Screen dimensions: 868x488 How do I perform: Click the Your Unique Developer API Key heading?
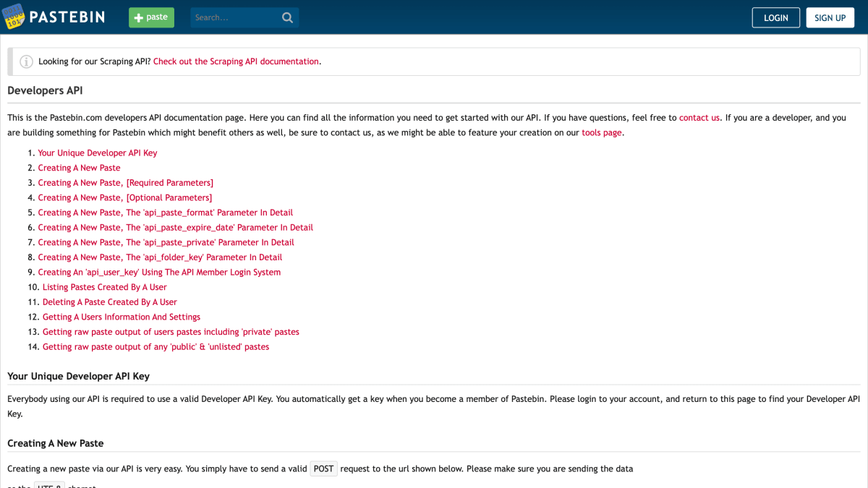click(x=78, y=376)
